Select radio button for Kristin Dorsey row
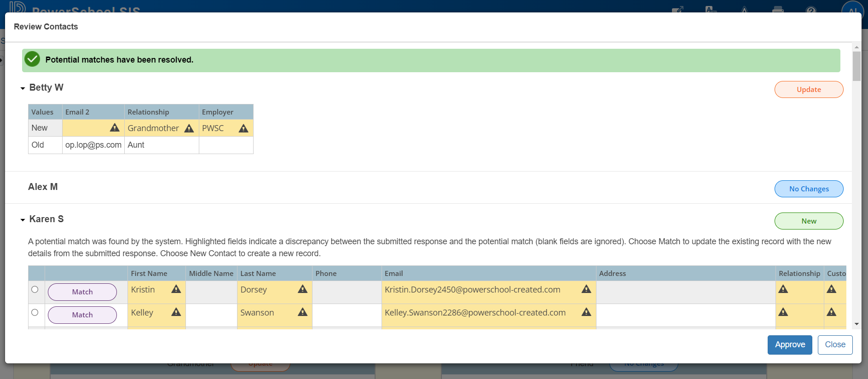 [x=35, y=289]
